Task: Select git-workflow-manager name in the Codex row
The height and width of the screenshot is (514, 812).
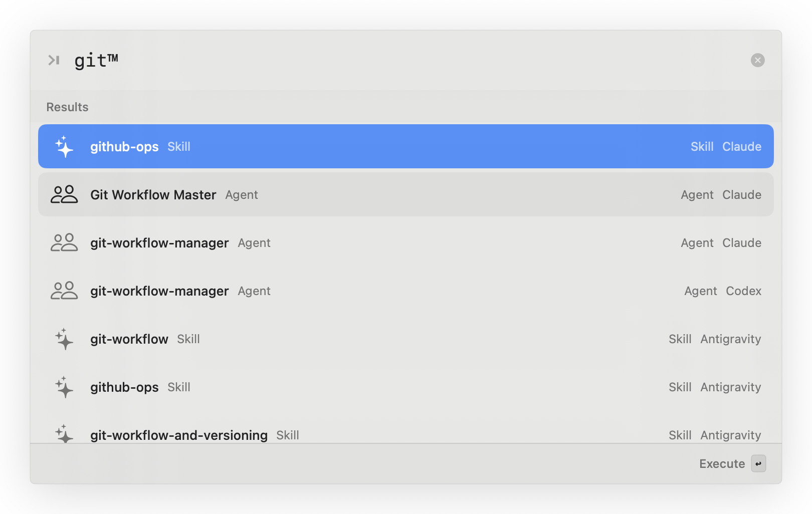Action: click(159, 291)
